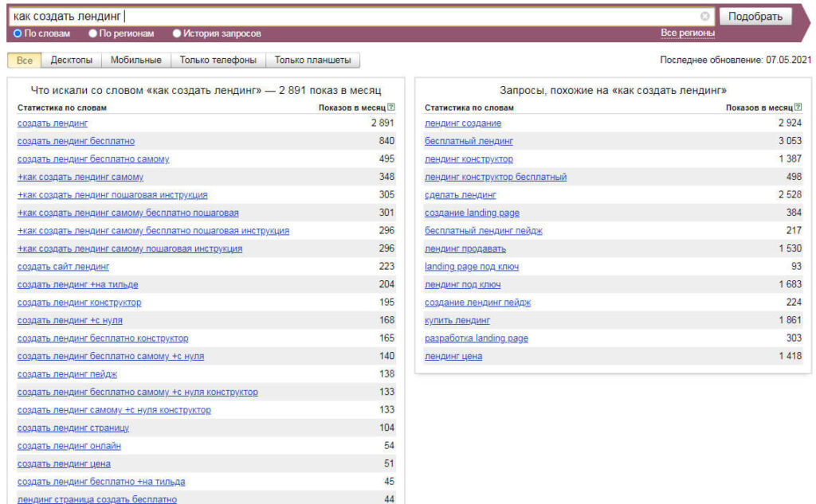Open the 'создать сайт лендинг' query link
Screen dimensions: 816x504
point(63,267)
